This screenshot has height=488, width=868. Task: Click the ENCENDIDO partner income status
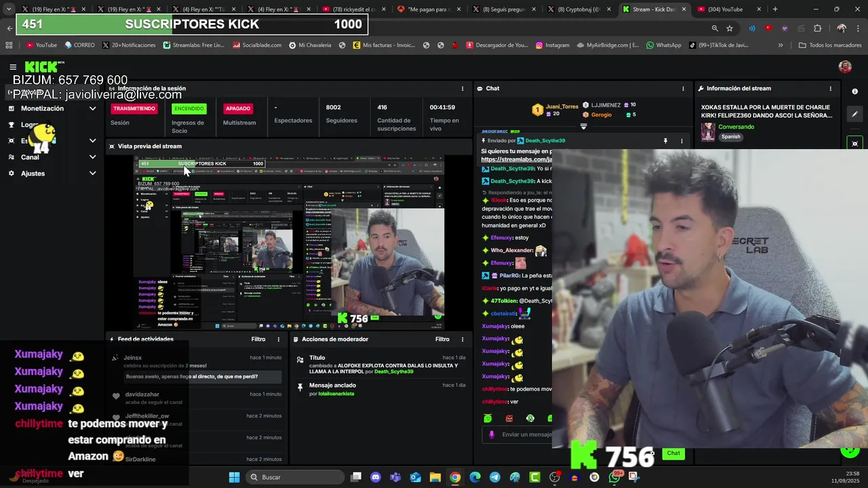click(x=189, y=108)
